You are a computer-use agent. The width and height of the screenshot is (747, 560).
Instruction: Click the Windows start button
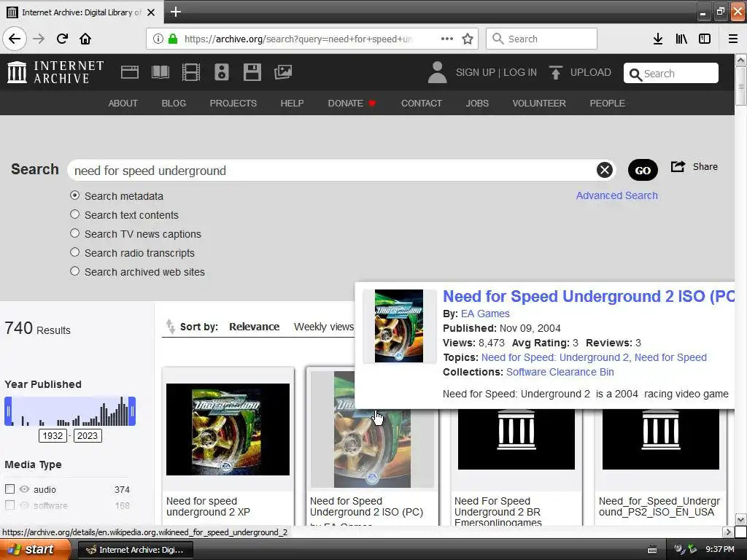tap(35, 550)
